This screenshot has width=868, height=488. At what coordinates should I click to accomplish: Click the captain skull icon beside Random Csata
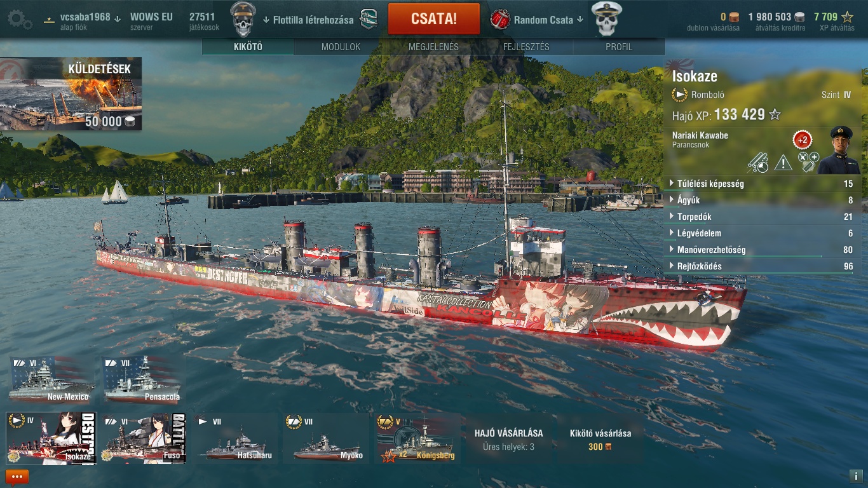[x=606, y=19]
